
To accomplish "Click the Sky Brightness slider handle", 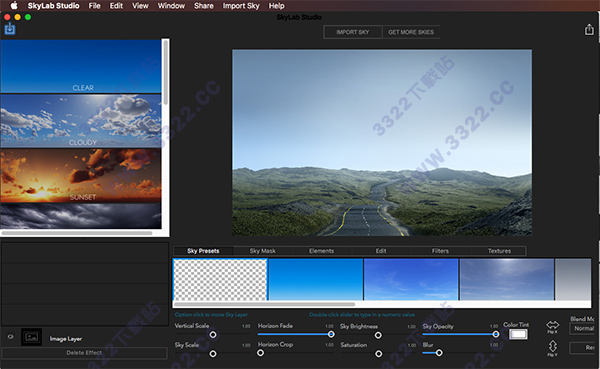I will click(x=378, y=335).
